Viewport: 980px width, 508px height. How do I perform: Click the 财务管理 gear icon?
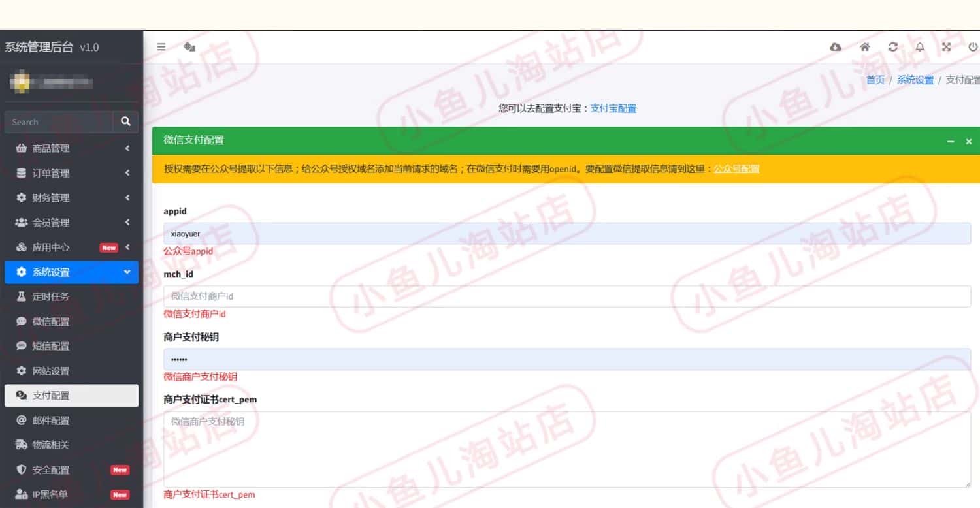click(21, 198)
